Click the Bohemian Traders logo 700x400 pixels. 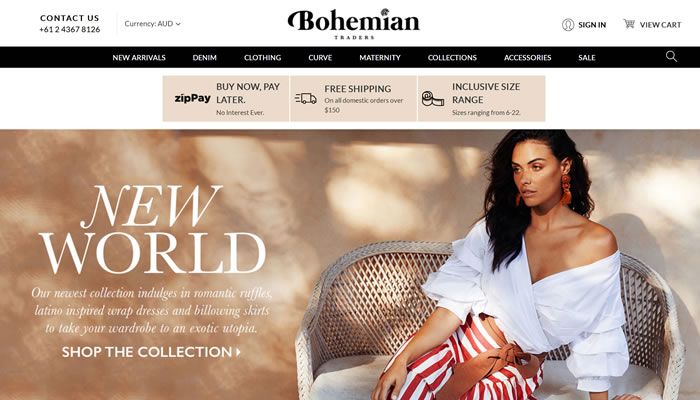pos(354,24)
